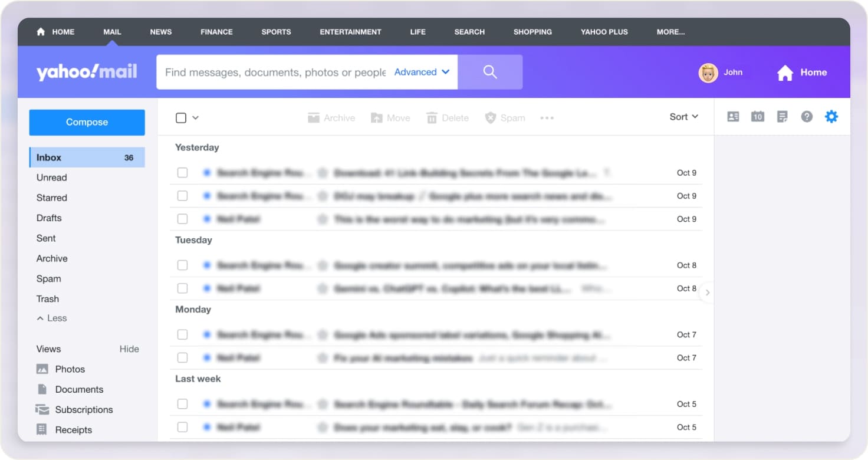This screenshot has height=460, width=868.
Task: Open the blue Settings gear
Action: coord(831,116)
